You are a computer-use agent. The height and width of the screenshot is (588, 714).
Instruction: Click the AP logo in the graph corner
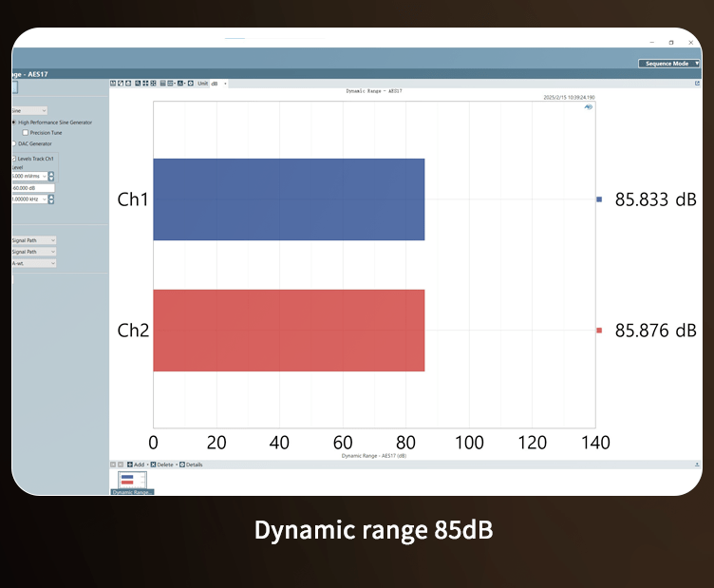click(x=588, y=108)
